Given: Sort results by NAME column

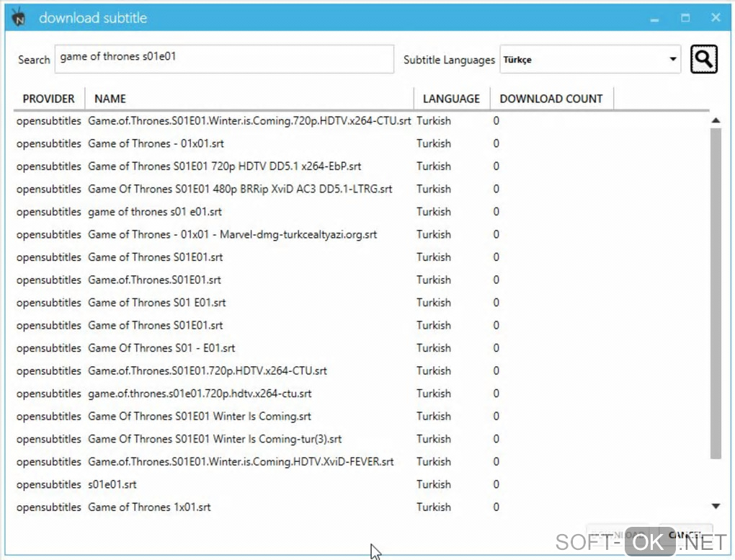Looking at the screenshot, I should 110,99.
